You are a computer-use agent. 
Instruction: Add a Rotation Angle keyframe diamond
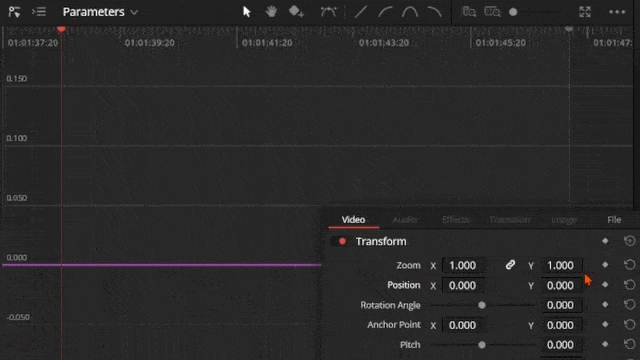tap(605, 304)
